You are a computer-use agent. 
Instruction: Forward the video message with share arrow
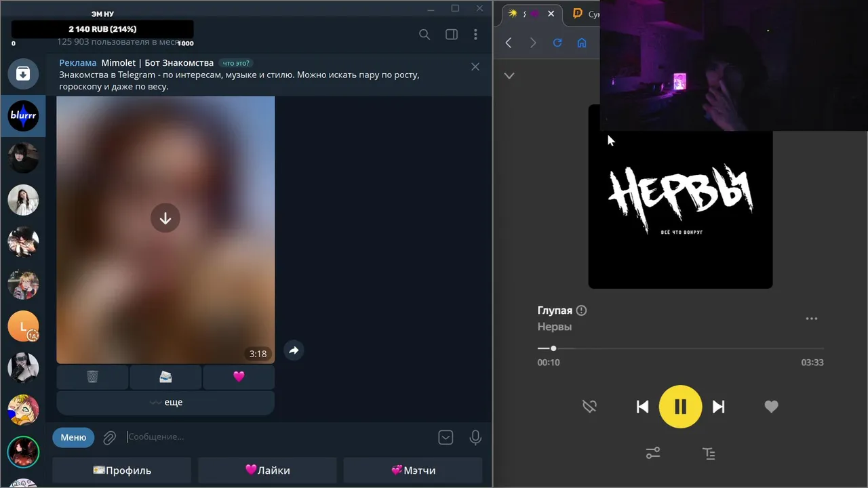point(294,350)
